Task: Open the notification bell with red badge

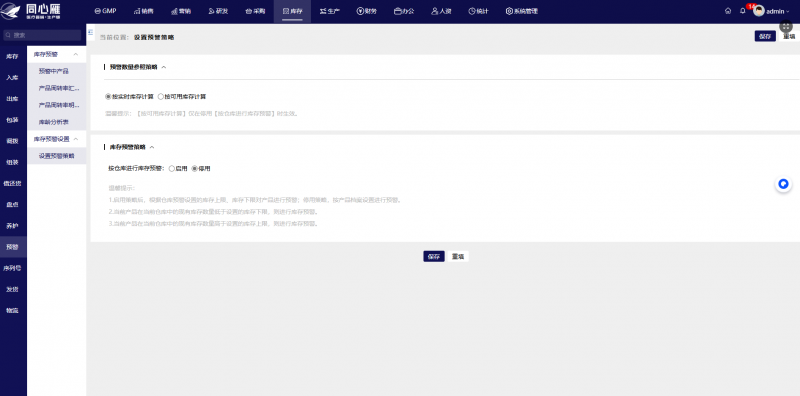Action: click(743, 11)
